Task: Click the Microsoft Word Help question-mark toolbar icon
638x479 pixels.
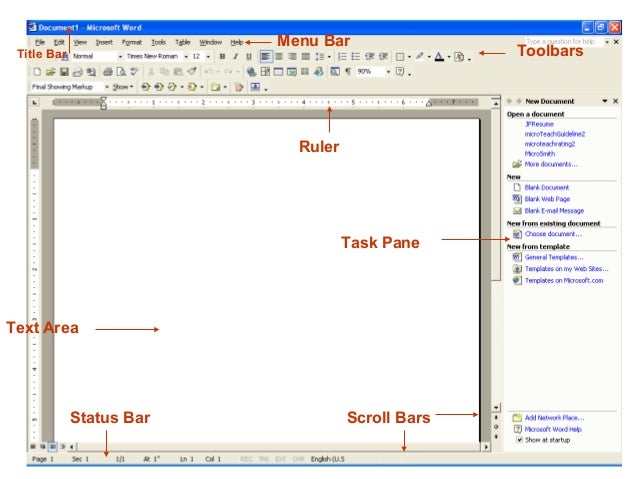Action: pyautogui.click(x=400, y=72)
